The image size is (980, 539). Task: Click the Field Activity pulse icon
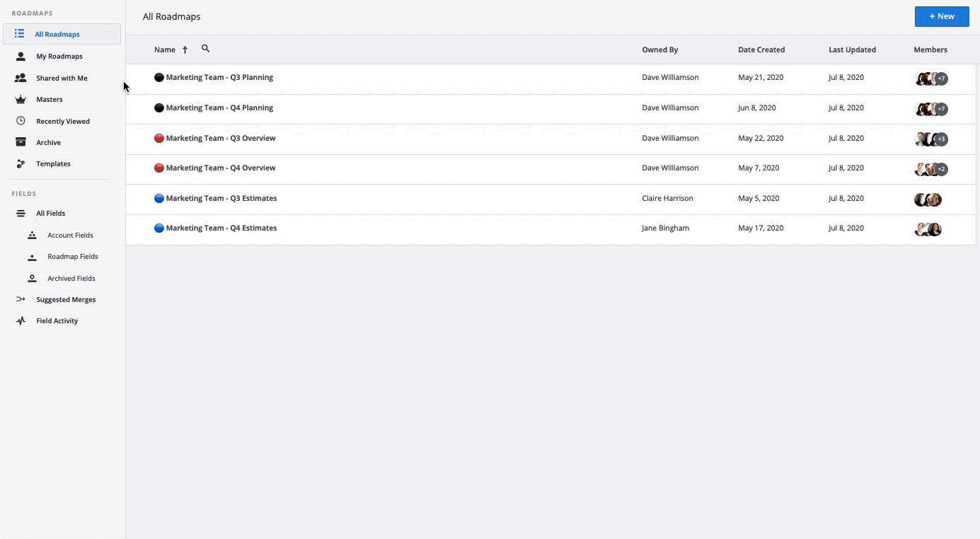click(21, 321)
